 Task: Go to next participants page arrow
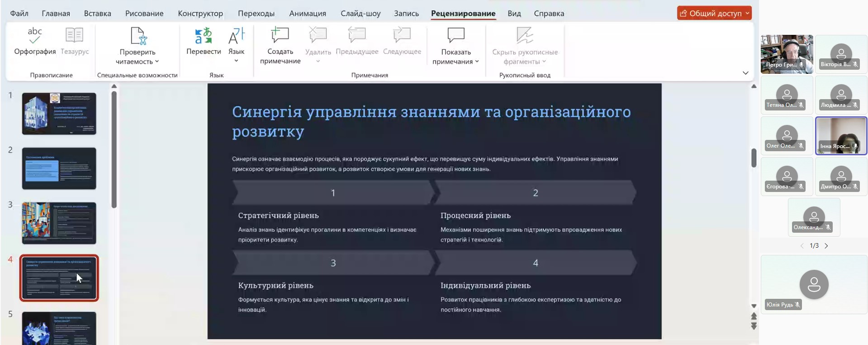click(826, 246)
